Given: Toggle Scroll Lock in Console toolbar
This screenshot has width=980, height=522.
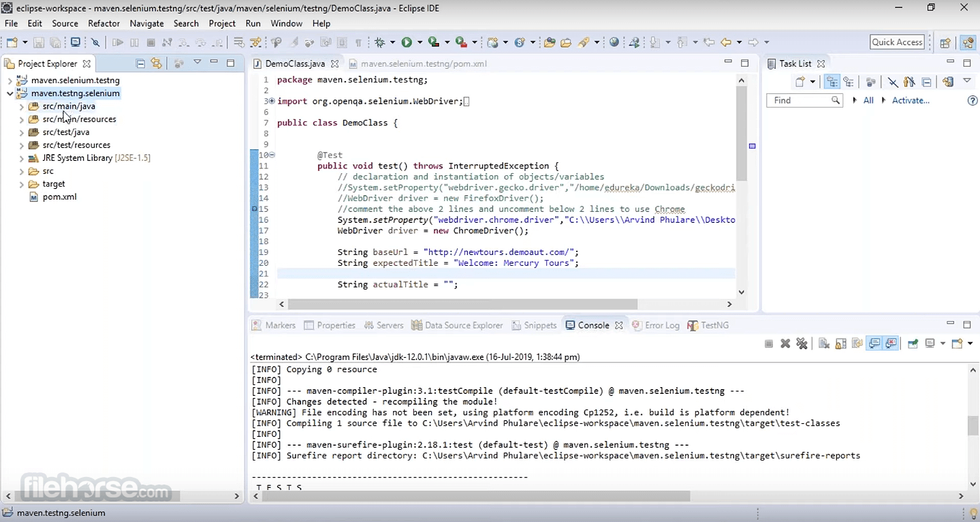Looking at the screenshot, I should click(840, 343).
